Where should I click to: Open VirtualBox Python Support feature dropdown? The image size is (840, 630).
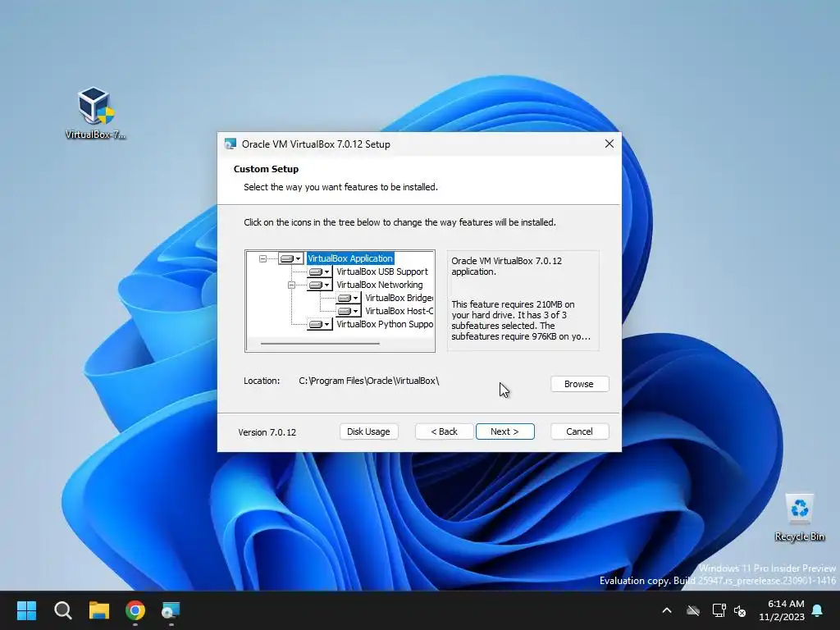(x=320, y=324)
